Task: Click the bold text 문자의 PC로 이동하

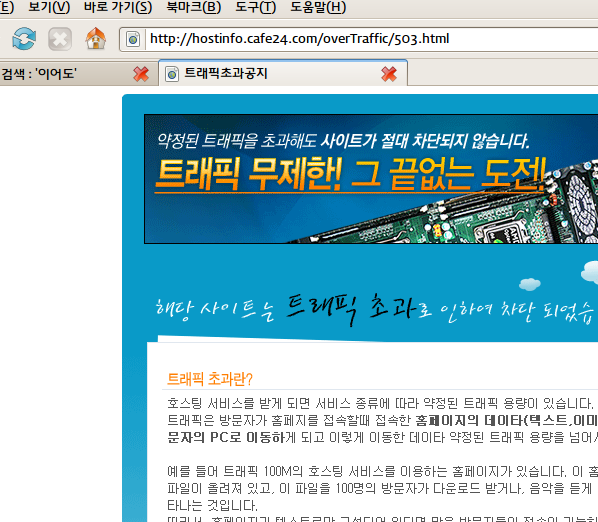Action: coord(226,437)
